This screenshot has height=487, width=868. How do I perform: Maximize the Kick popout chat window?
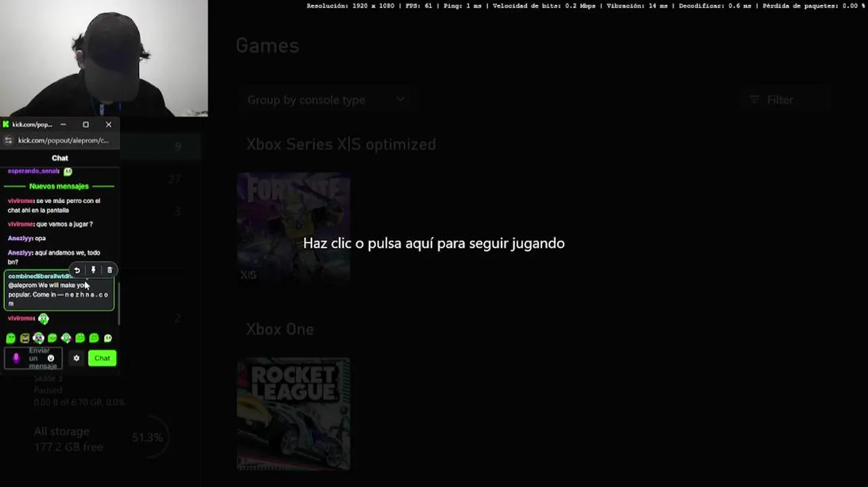click(86, 124)
